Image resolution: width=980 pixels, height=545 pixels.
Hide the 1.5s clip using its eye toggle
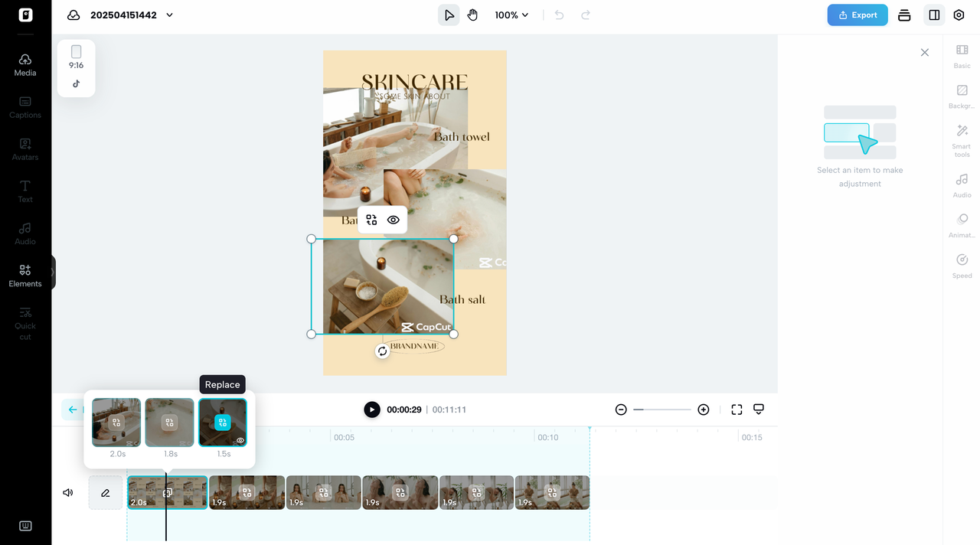click(x=239, y=440)
